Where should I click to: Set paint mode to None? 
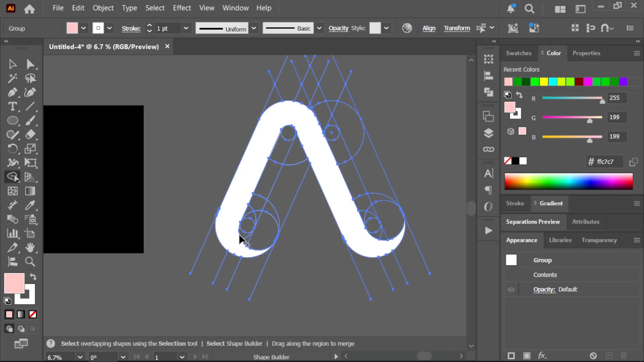[33, 314]
